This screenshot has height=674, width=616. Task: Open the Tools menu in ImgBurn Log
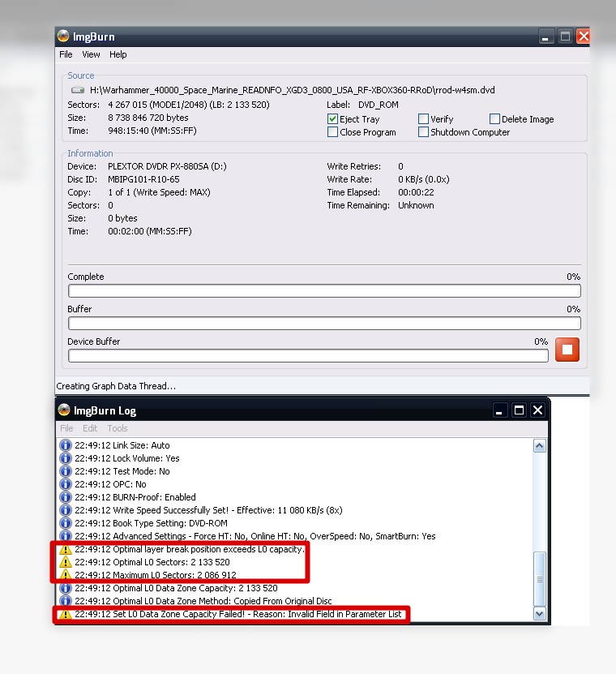(118, 428)
